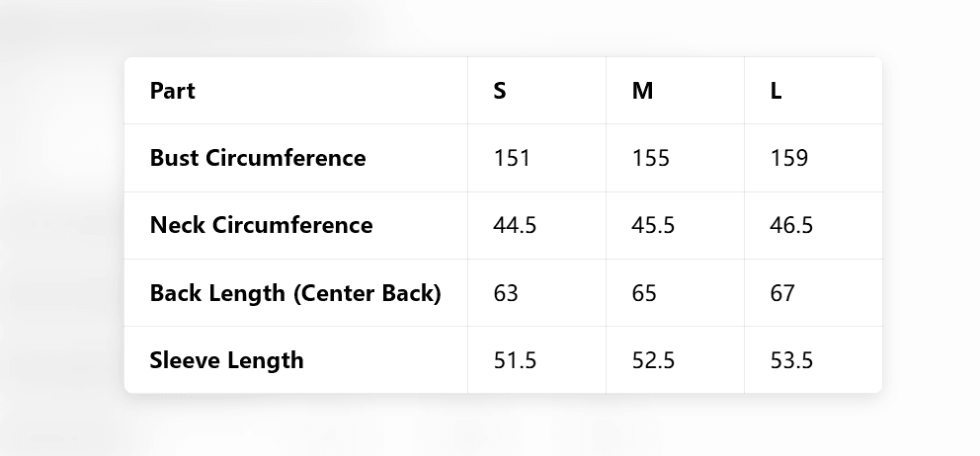Click the neck value 45.5

click(653, 225)
